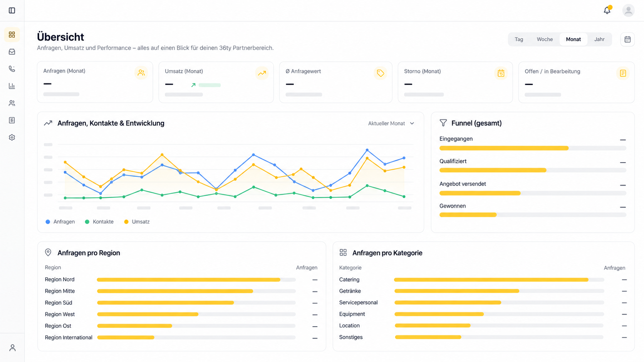Click the Angebot versendet funnel label
This screenshot has height=362, width=644.
point(463,184)
